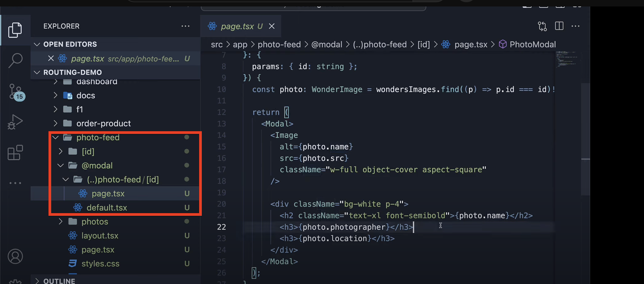Open the Explorer view in activity bar
This screenshot has width=644, height=284.
click(15, 30)
